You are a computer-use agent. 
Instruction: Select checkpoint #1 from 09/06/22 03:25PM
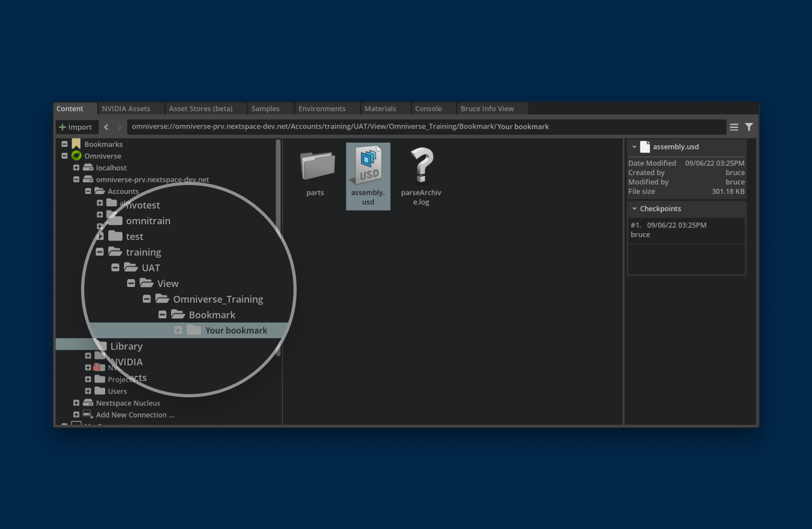coord(686,230)
